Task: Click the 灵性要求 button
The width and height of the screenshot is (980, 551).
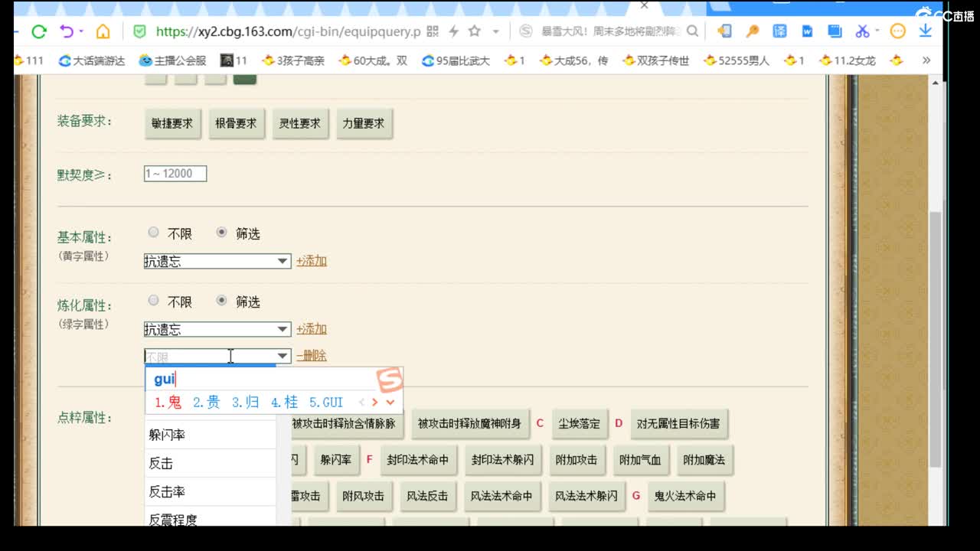Action: click(x=299, y=123)
